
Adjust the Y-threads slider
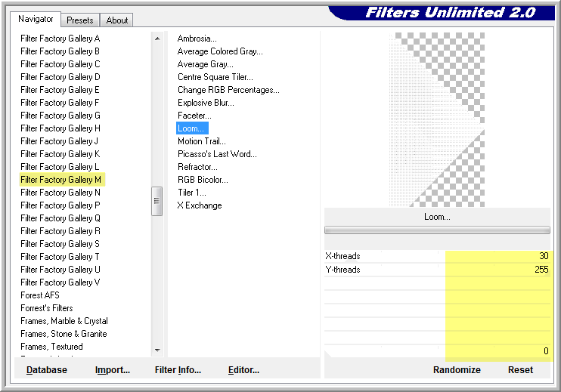[437, 270]
